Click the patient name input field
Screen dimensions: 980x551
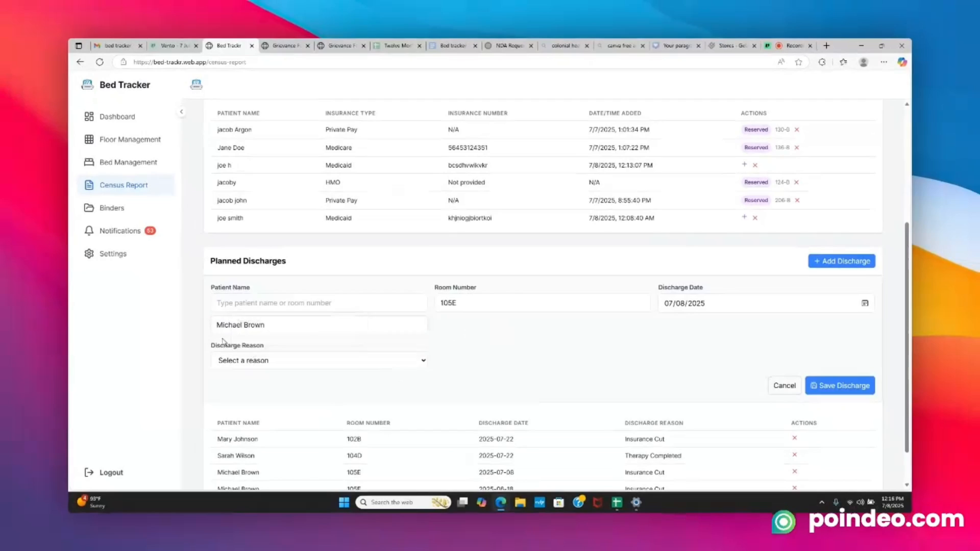(x=318, y=303)
